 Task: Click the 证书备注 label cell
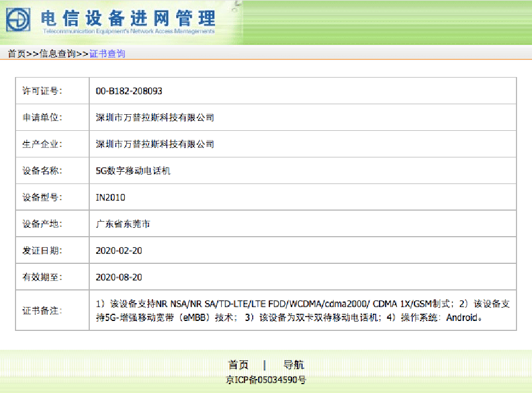[x=53, y=310]
